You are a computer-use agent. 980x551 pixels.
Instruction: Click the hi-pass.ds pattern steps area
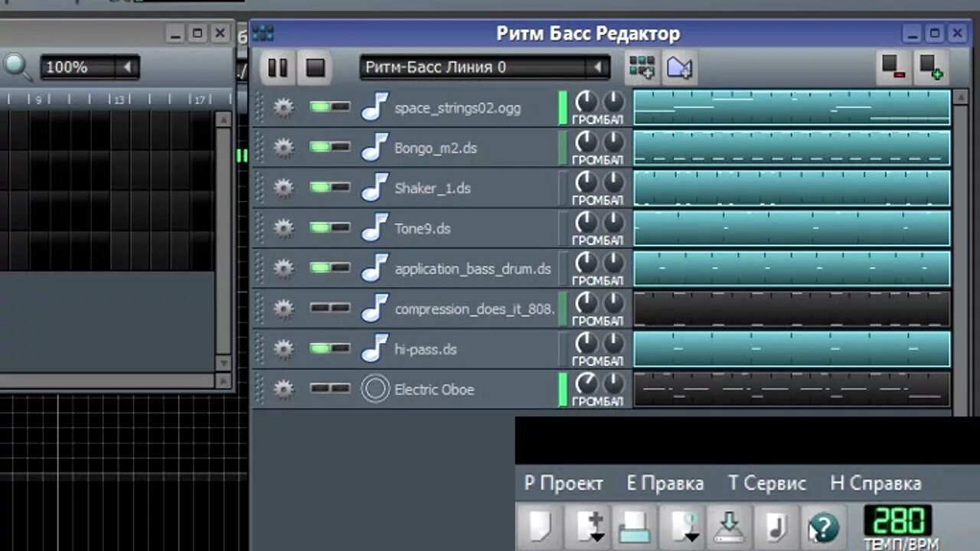tap(792, 349)
